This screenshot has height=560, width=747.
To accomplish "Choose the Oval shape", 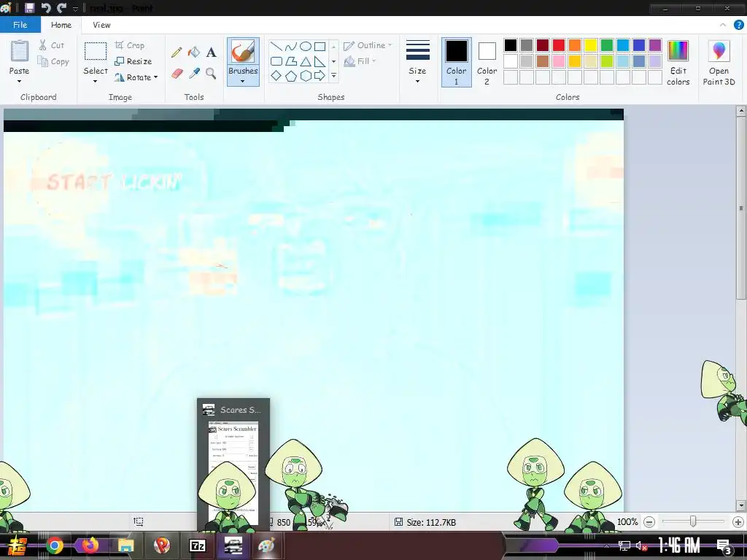I will tap(306, 46).
